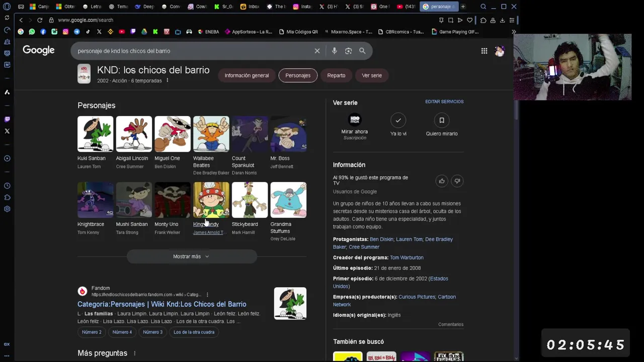Viewport: 644px width, 362px height.
Task: Click Kuki Sanban character thumbnail
Action: pos(96,134)
